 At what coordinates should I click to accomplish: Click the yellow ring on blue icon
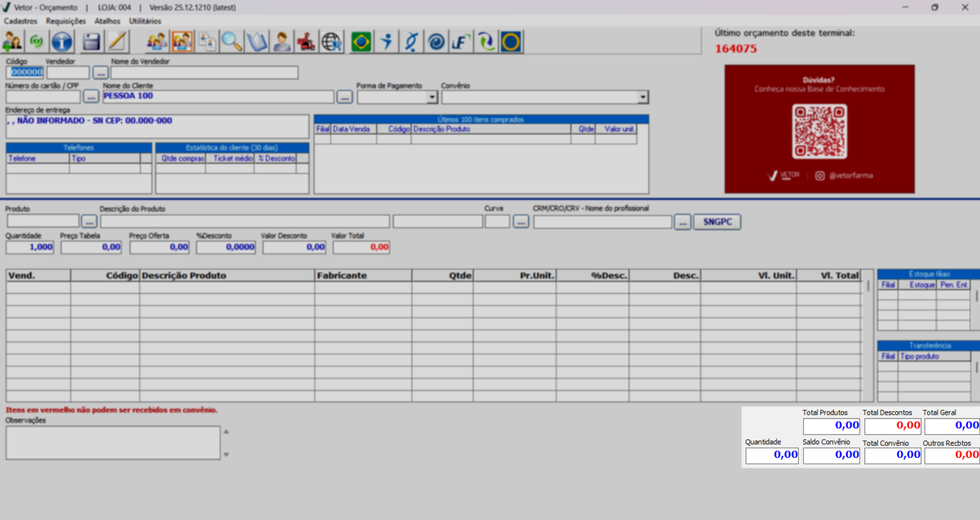(x=511, y=41)
